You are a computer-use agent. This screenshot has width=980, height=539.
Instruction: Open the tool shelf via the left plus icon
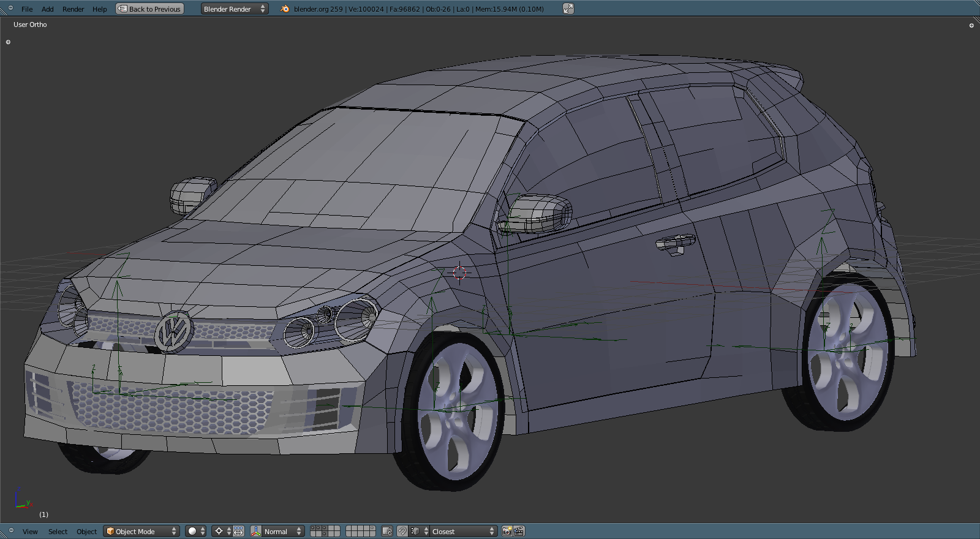(x=8, y=42)
